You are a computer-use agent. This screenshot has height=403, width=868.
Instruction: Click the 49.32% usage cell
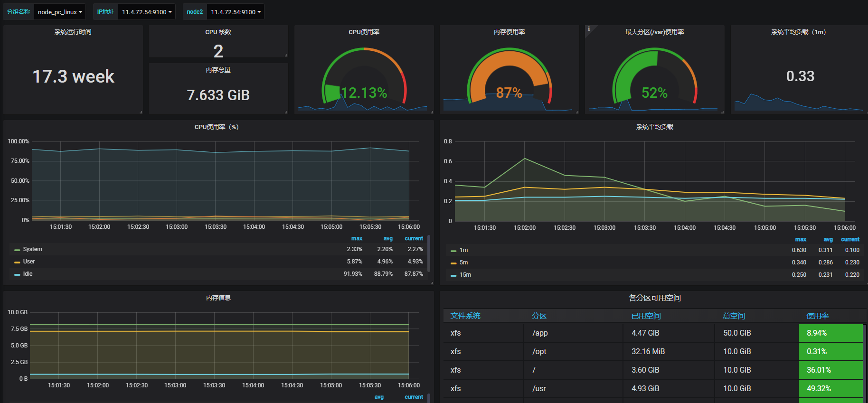point(830,388)
